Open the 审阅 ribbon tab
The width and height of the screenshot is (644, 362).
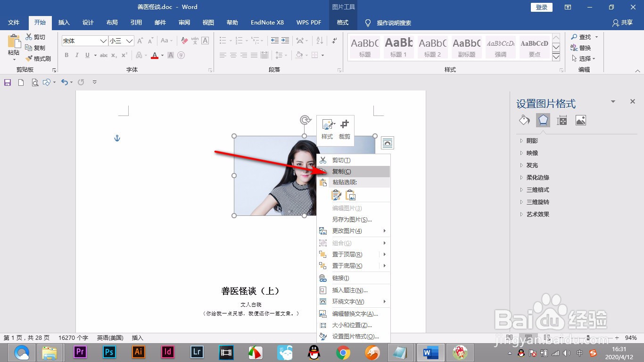[x=184, y=22]
